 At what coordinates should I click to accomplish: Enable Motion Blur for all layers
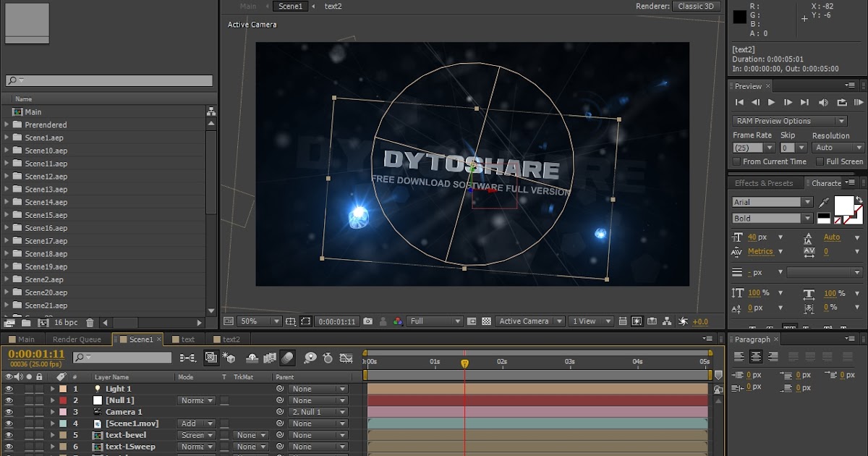[x=288, y=358]
